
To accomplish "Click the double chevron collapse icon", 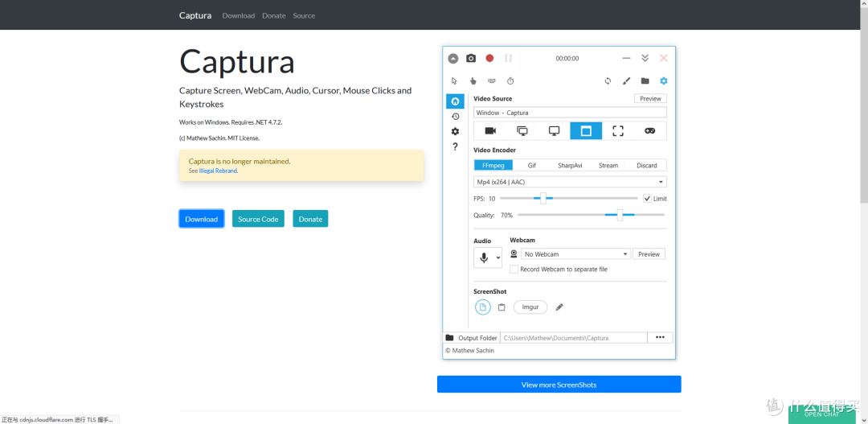I will click(x=645, y=58).
